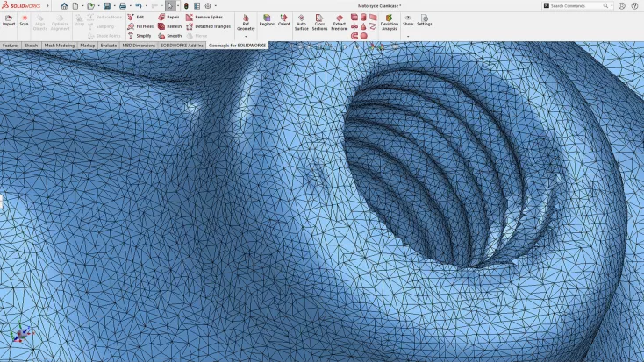This screenshot has height=362, width=644.
Task: Select the Regions tool
Action: tap(267, 20)
